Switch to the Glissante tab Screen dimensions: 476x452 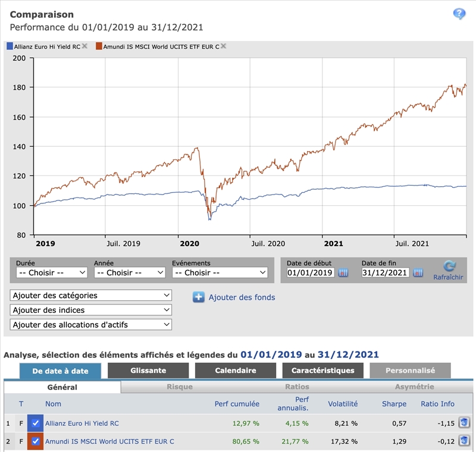[148, 371]
